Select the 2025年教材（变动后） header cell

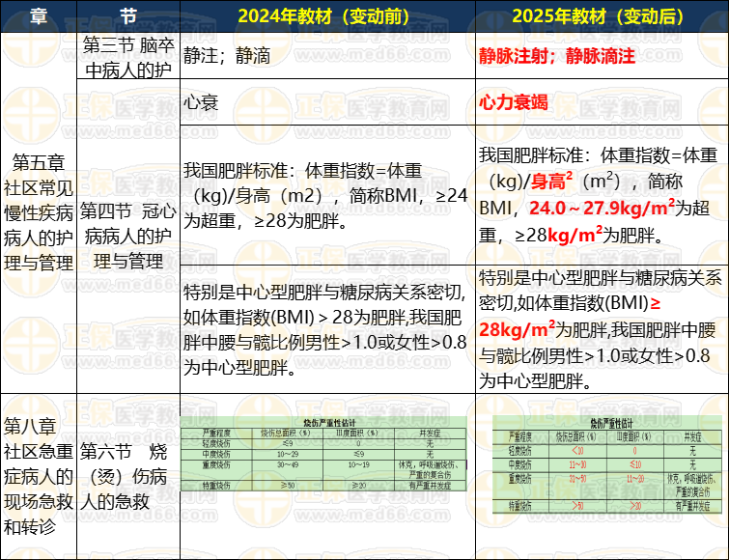click(x=601, y=16)
